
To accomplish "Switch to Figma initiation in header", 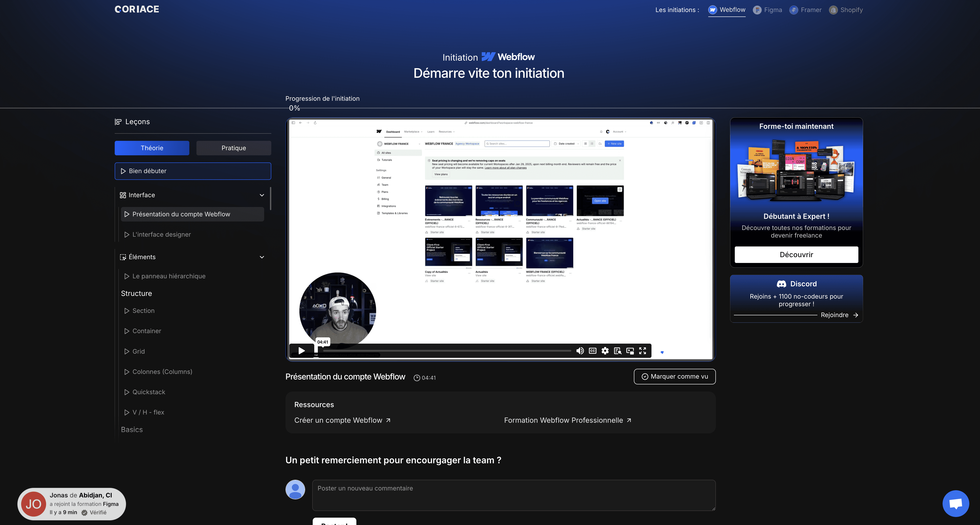I will (768, 10).
